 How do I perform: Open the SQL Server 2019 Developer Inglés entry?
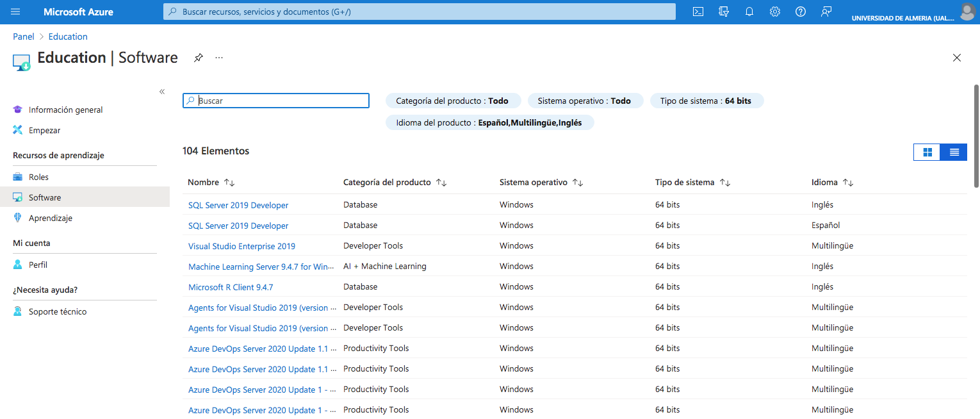[x=238, y=205]
